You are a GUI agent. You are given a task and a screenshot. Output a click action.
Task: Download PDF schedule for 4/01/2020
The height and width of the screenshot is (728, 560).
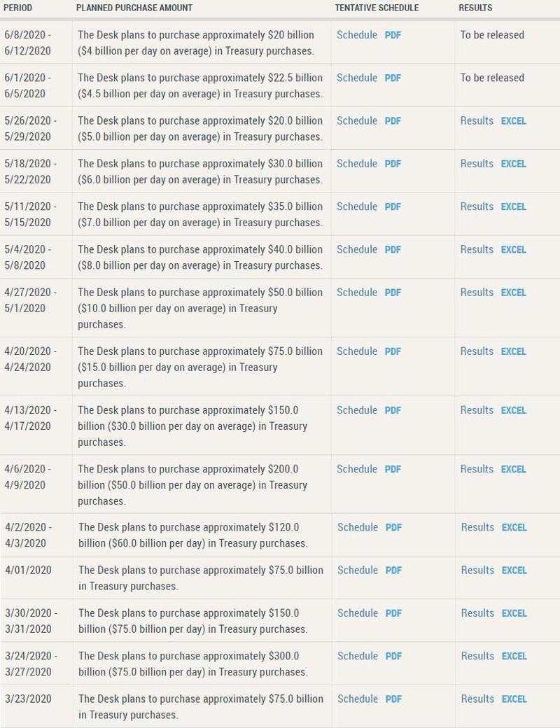point(393,570)
